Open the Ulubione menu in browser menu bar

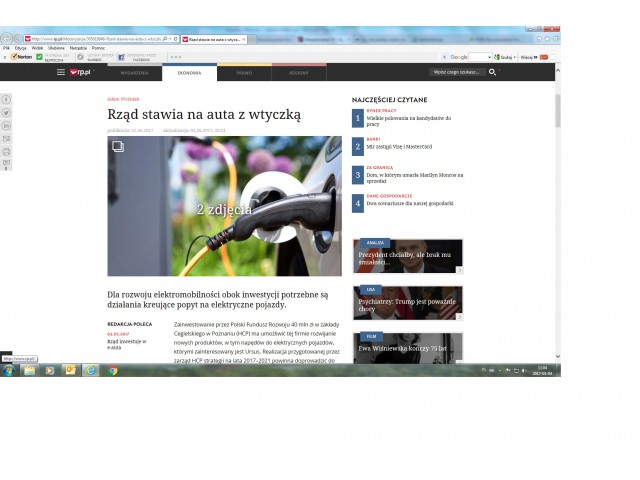tap(56, 47)
